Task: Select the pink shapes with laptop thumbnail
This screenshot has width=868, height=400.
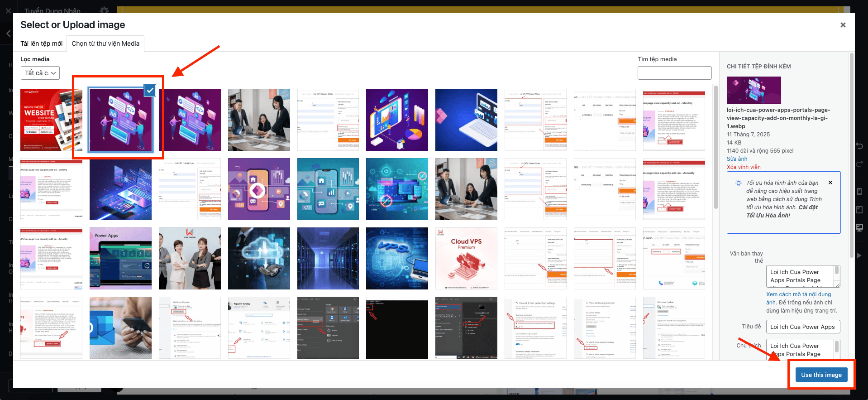Action: tap(466, 120)
